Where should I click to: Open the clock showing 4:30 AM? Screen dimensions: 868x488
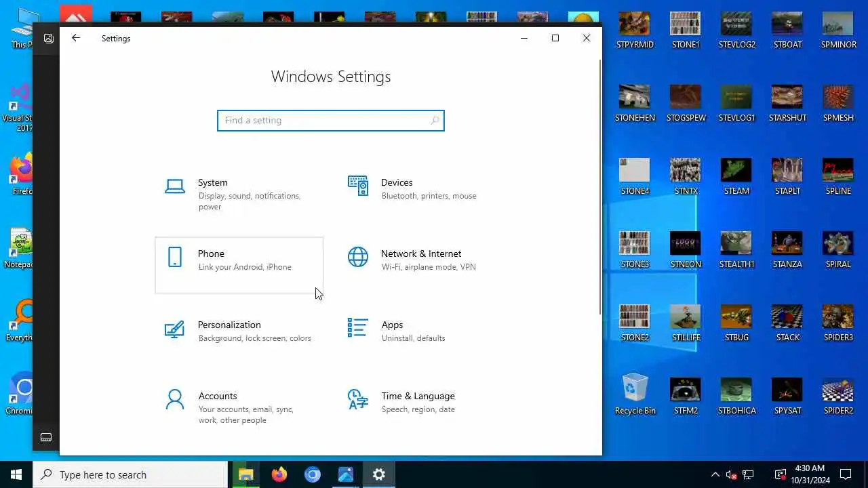[x=809, y=474]
